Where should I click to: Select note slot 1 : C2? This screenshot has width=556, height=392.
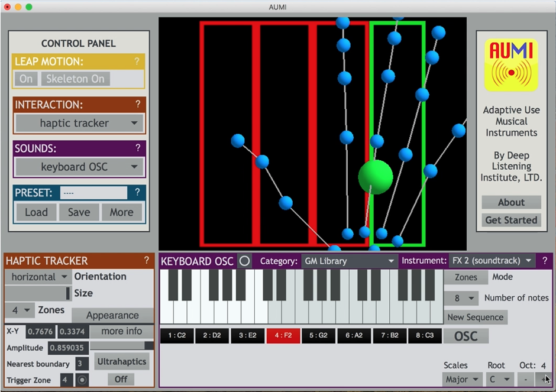[177, 336]
